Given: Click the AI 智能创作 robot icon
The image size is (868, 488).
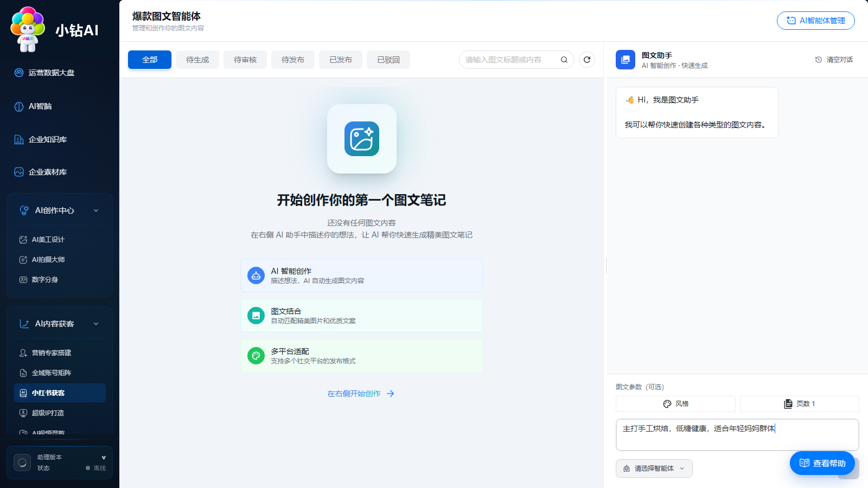Looking at the screenshot, I should pyautogui.click(x=256, y=275).
